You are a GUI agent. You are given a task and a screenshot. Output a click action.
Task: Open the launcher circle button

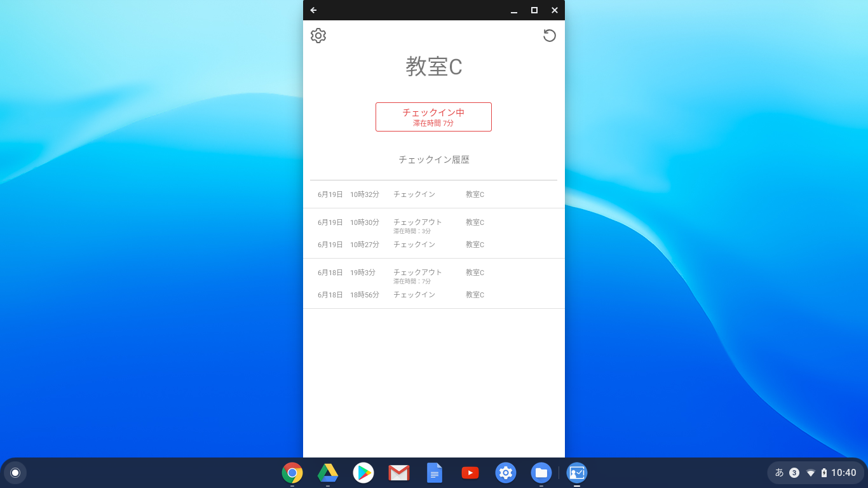15,473
